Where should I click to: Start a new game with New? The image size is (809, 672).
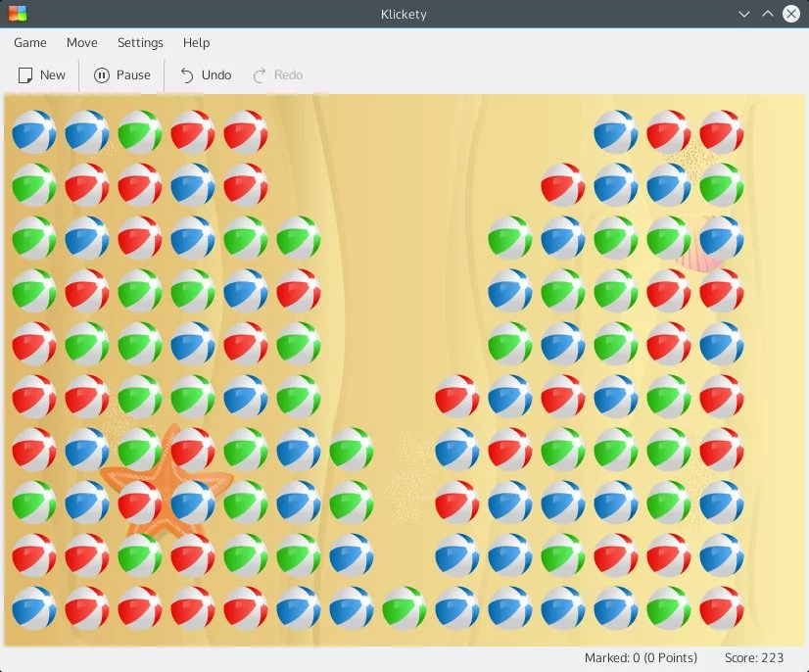pos(42,75)
